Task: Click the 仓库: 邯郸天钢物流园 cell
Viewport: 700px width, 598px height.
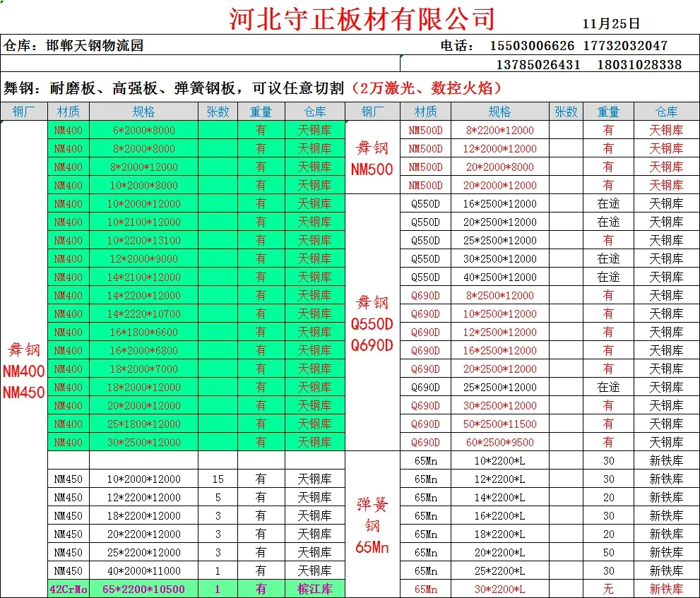Action: 73,45
